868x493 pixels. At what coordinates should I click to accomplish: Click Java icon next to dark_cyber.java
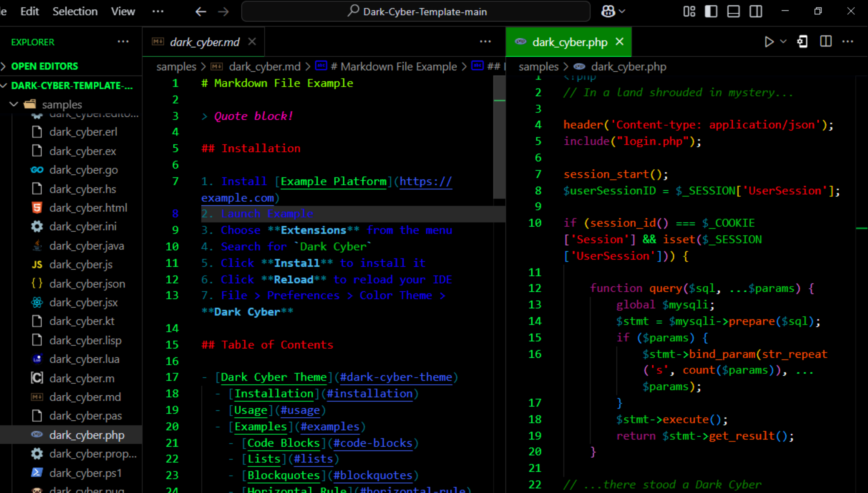click(37, 246)
